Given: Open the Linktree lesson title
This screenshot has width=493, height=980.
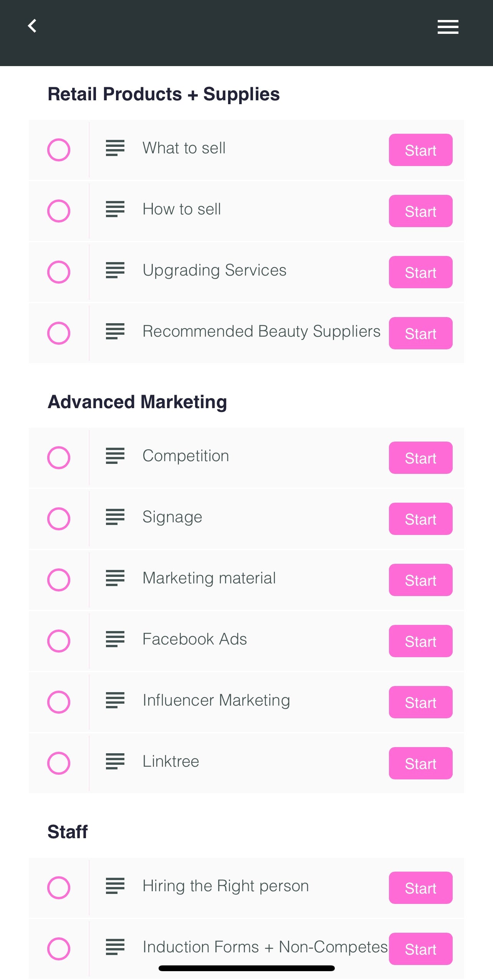Looking at the screenshot, I should point(171,761).
